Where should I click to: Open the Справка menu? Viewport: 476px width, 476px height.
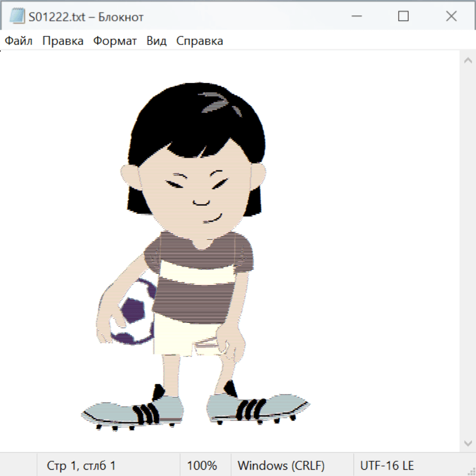coord(199,41)
